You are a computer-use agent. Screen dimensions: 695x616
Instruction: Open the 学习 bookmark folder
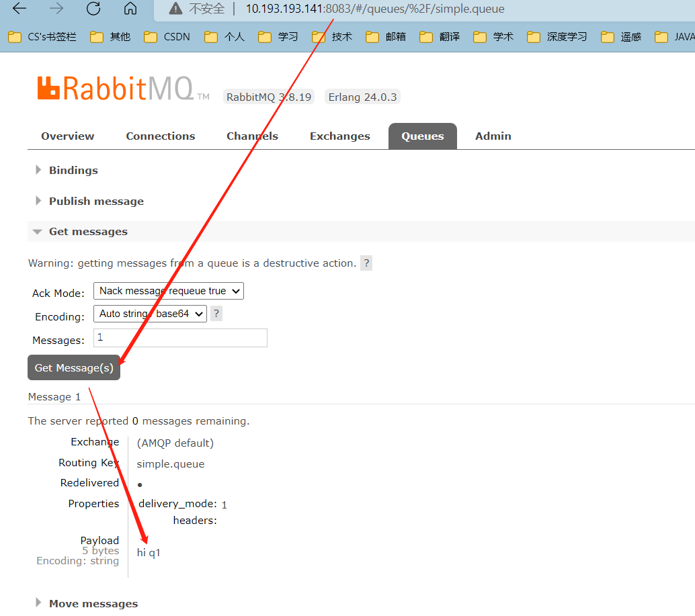point(278,37)
